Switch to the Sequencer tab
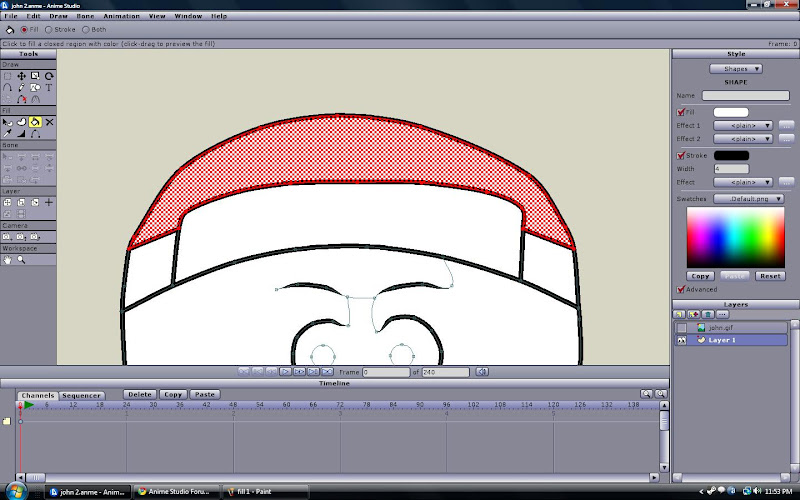Screen dimensions: 800x500 point(81,395)
